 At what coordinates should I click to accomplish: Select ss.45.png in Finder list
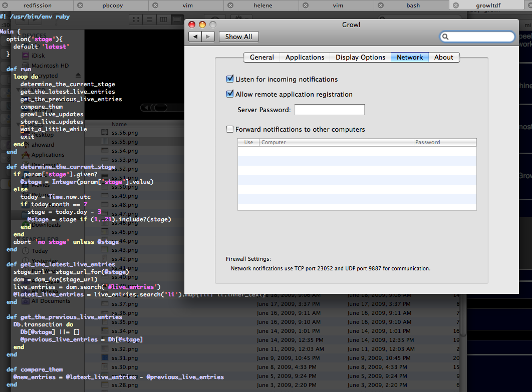click(125, 232)
